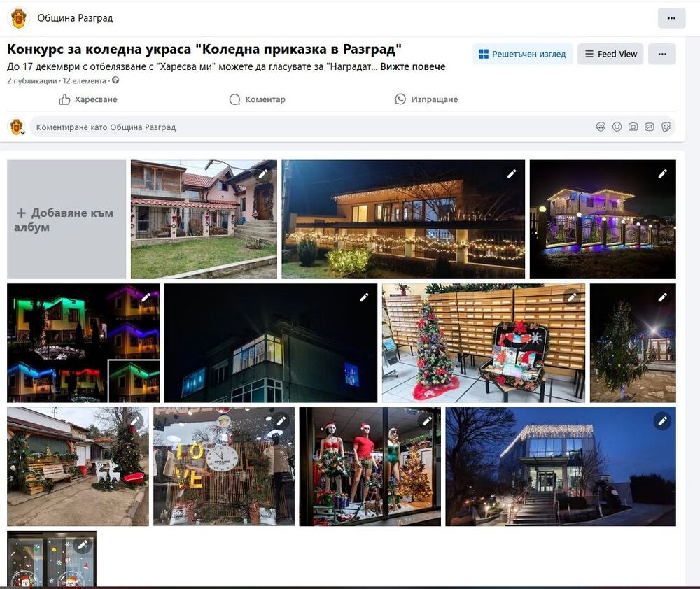Viewport: 700px width, 589px height.
Task: Open the GIF picker in the comment box
Action: pos(649,127)
